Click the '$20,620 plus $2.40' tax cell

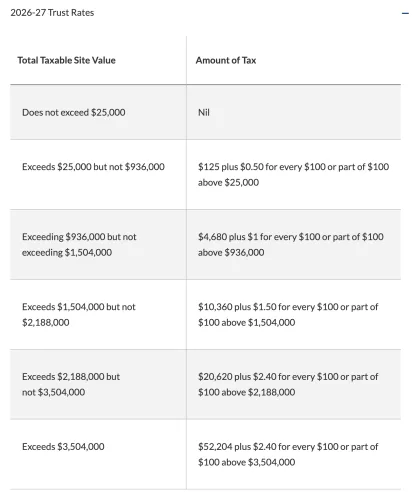(294, 384)
